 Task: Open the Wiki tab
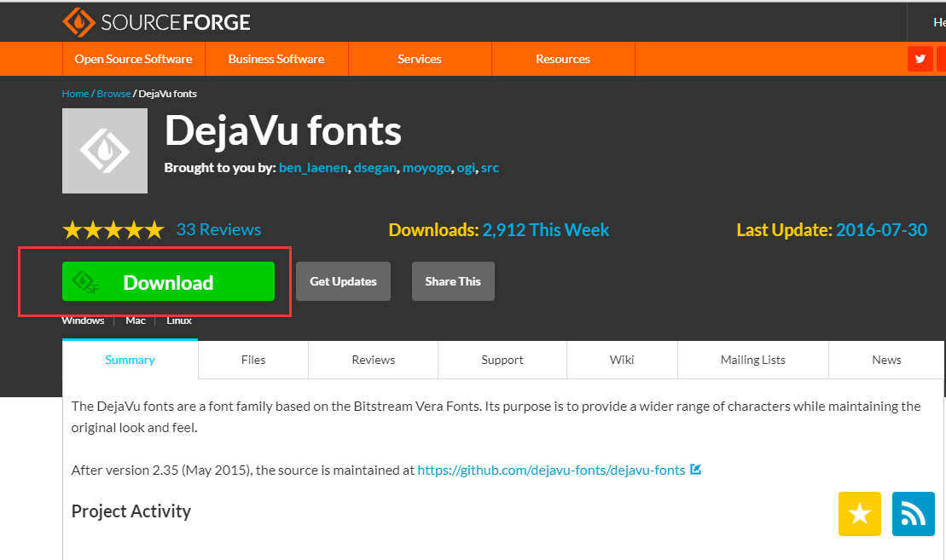(x=622, y=360)
